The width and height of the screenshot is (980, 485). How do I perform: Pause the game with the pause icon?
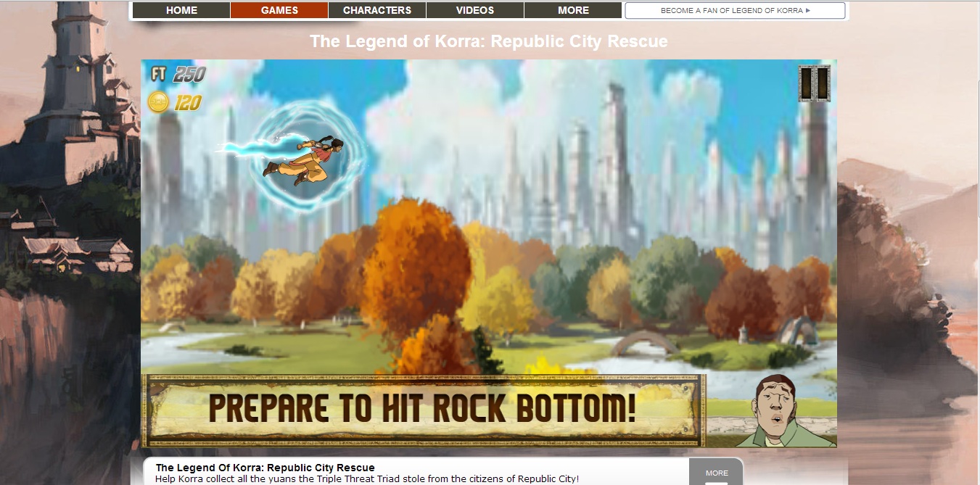(x=814, y=83)
